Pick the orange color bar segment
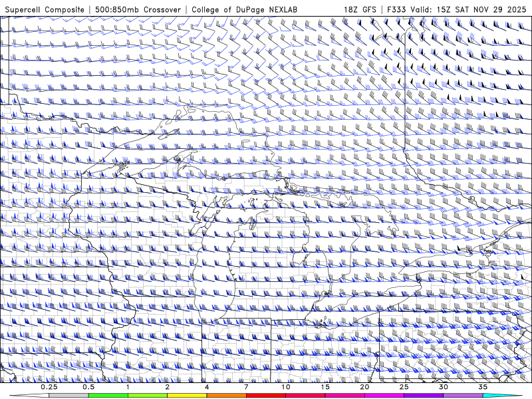532x399 pixels. 226,396
